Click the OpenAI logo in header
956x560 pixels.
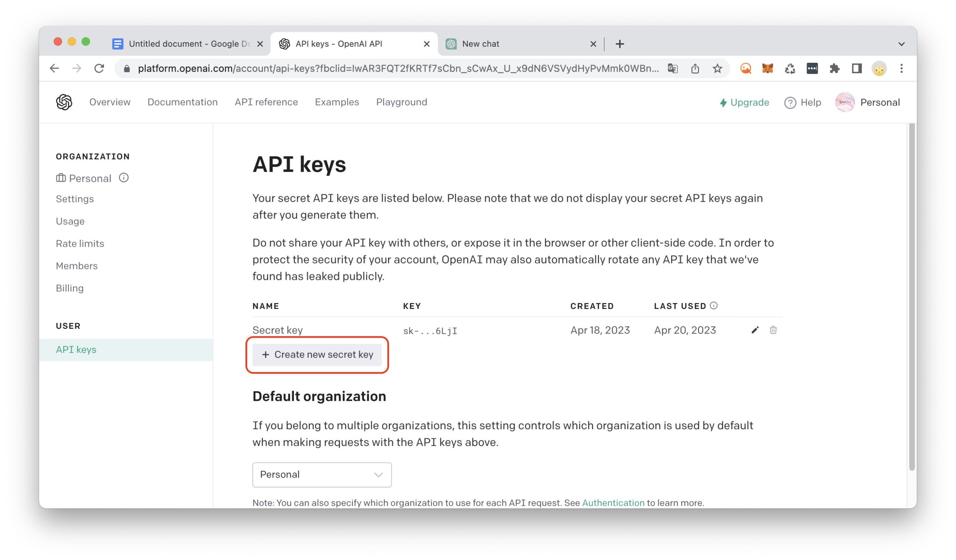point(64,102)
